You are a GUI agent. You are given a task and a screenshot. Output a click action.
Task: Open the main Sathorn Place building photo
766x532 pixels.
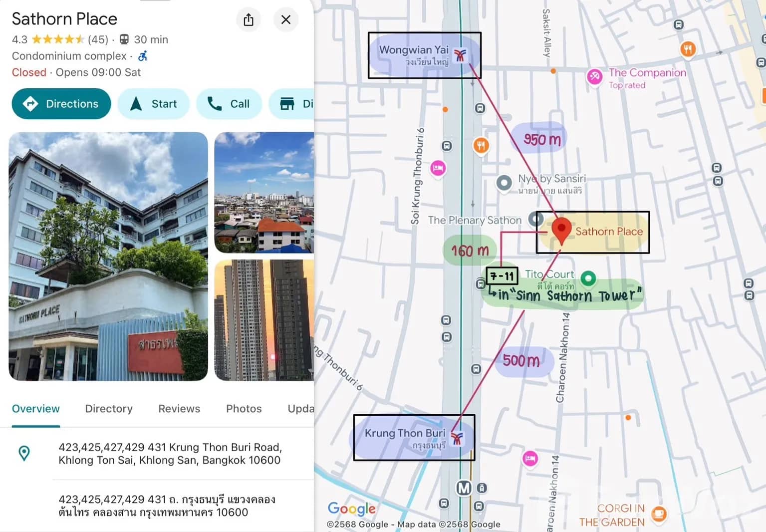point(108,256)
